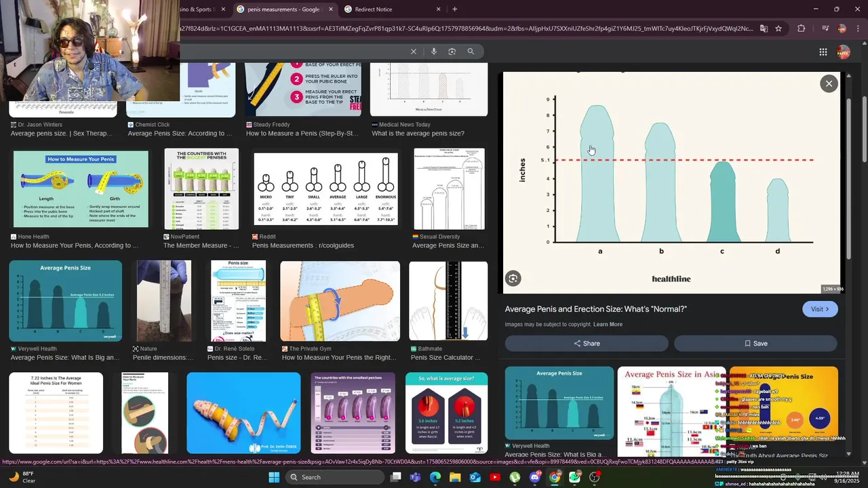Open Chemist Click result link
The width and height of the screenshot is (868, 488).
point(181,129)
